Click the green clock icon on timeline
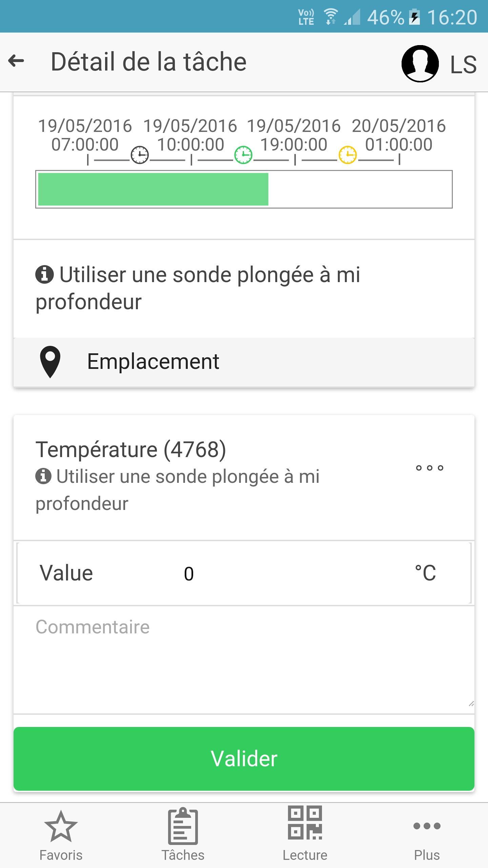The height and width of the screenshot is (868, 488). [x=243, y=155]
